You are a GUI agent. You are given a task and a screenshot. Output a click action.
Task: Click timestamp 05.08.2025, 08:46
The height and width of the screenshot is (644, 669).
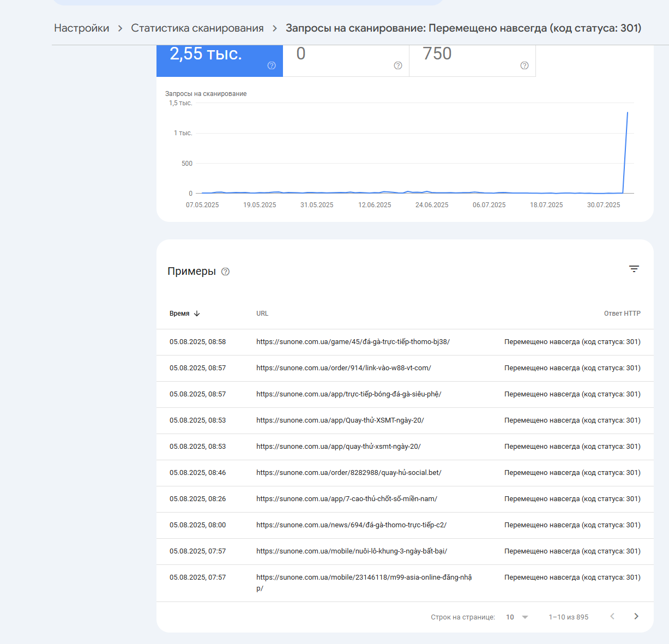pyautogui.click(x=197, y=473)
